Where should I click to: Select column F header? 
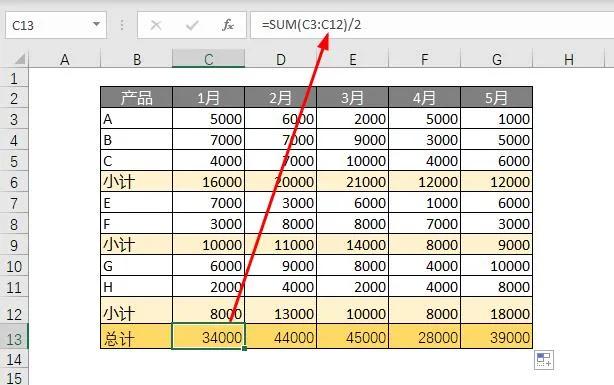(424, 59)
